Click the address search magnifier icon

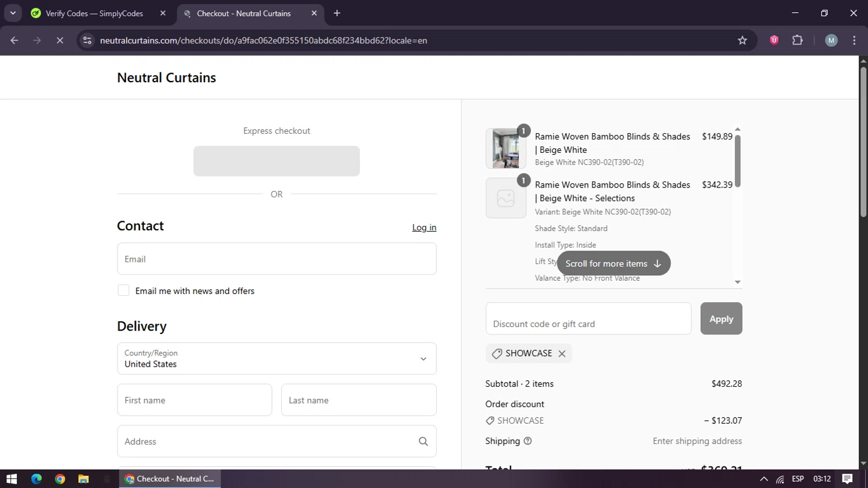tap(423, 441)
